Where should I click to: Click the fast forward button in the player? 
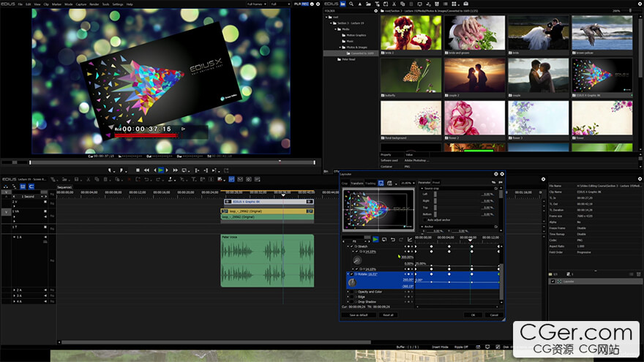click(176, 170)
